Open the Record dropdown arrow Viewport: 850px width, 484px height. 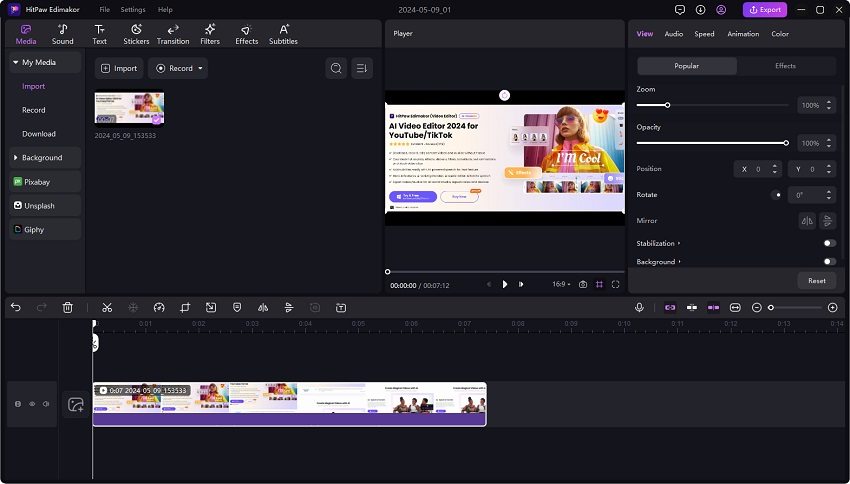point(200,68)
